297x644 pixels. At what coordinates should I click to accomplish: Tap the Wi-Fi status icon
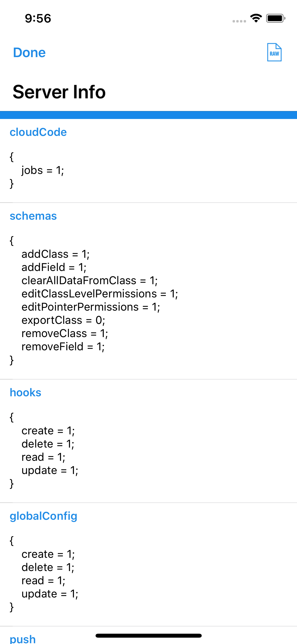tap(256, 18)
